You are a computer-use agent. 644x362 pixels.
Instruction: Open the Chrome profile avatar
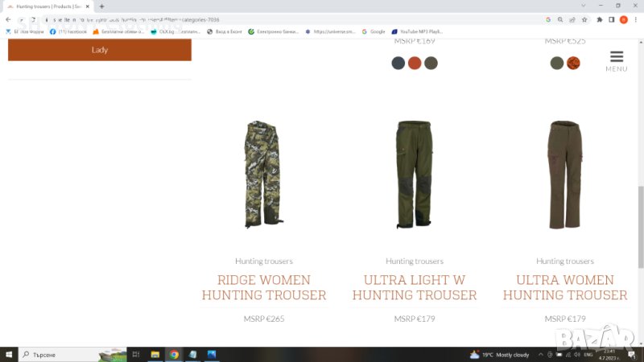coord(623,19)
